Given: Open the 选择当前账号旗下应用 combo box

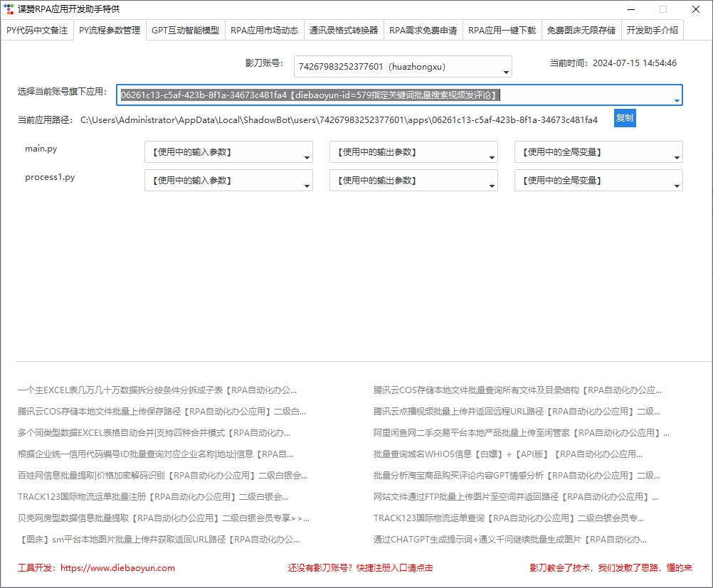Looking at the screenshot, I should click(399, 95).
